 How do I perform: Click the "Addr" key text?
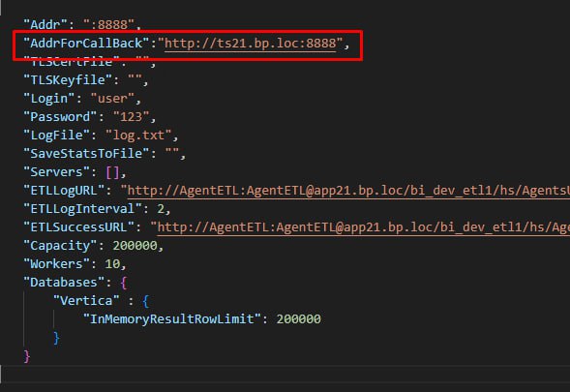(x=45, y=25)
